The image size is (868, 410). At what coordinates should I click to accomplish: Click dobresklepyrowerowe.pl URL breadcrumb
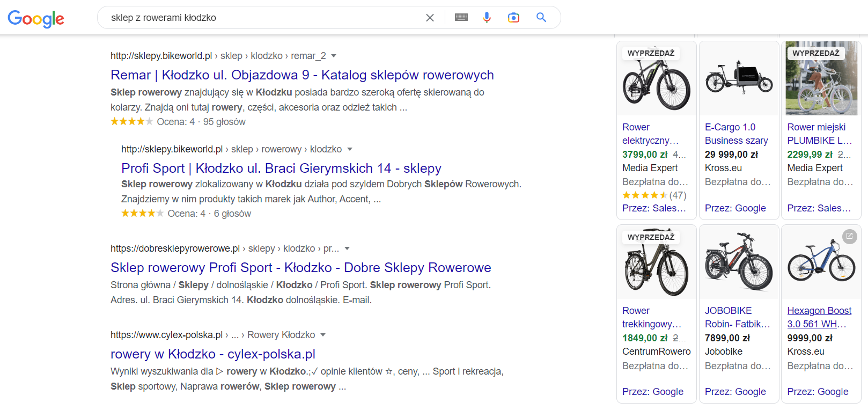pyautogui.click(x=225, y=248)
